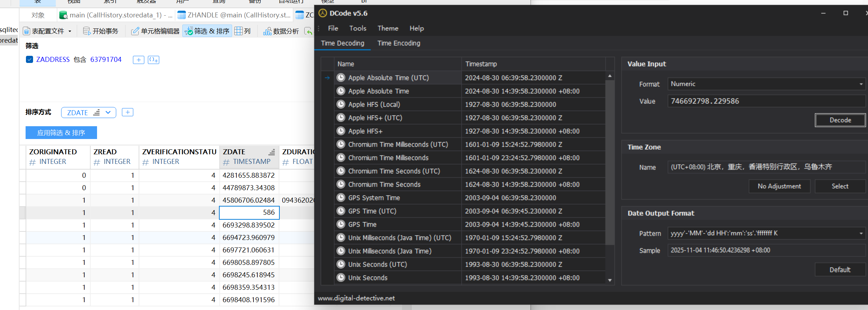The image size is (868, 310).
Task: Click the clock icon beside Unix Seconds
Action: 341,278
